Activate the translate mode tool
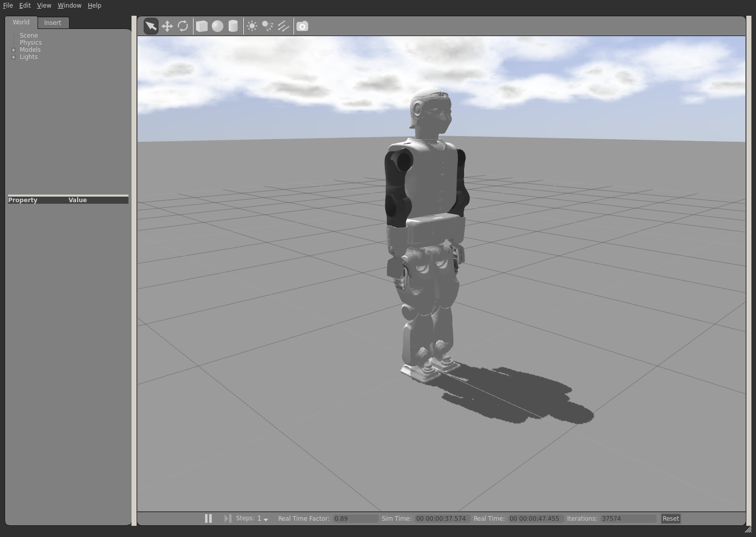Screen dimensions: 756x537 (167, 26)
